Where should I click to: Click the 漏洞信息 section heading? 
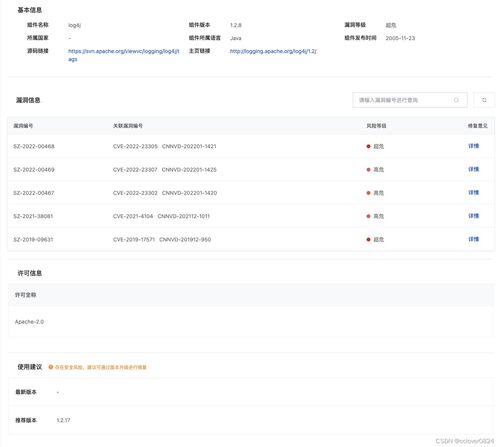[x=28, y=100]
